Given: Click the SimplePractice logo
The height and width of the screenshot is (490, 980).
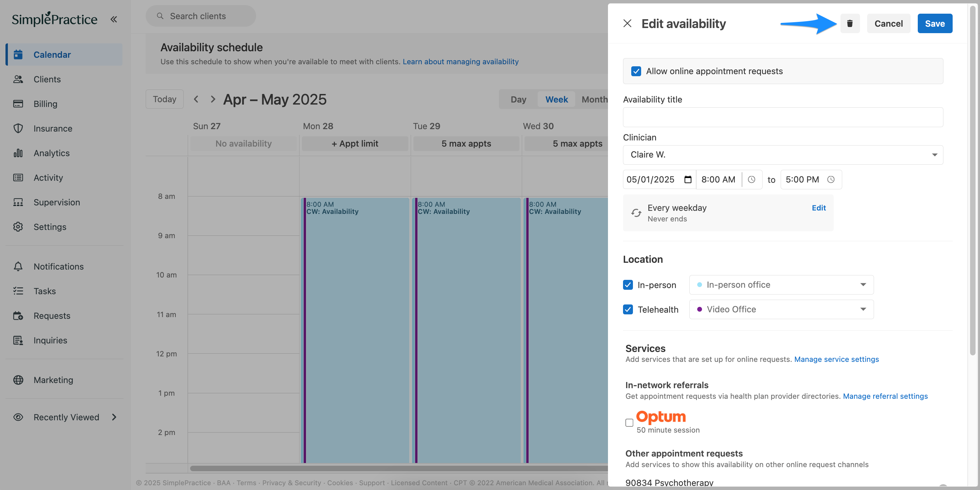Looking at the screenshot, I should point(54,19).
